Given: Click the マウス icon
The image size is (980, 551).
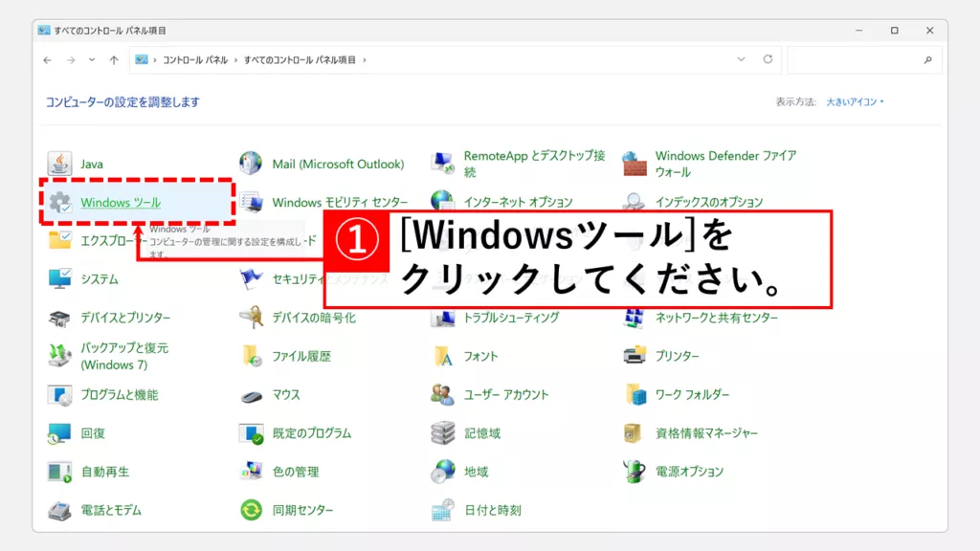Looking at the screenshot, I should point(252,394).
